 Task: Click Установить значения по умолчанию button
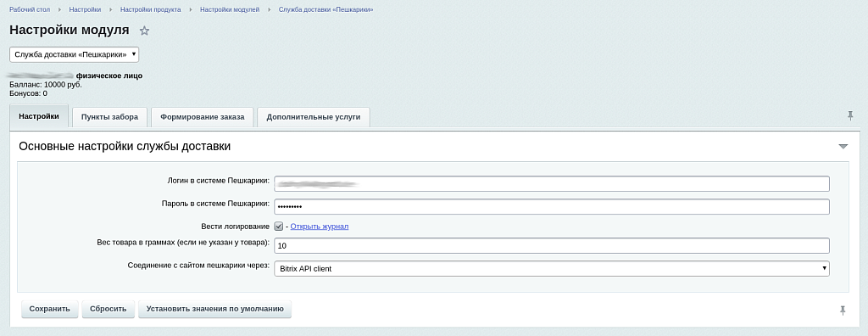(214, 309)
